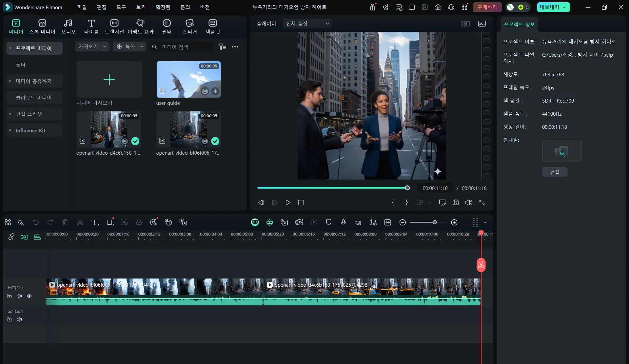The image size is (629, 364).
Task: Select the split scissors tool in toolbar
Action: (x=80, y=222)
